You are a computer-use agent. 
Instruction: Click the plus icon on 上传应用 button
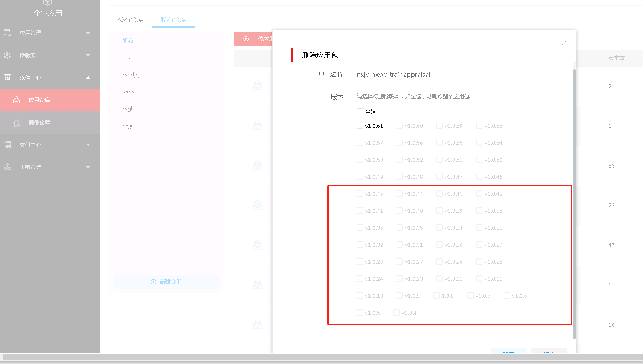(246, 39)
